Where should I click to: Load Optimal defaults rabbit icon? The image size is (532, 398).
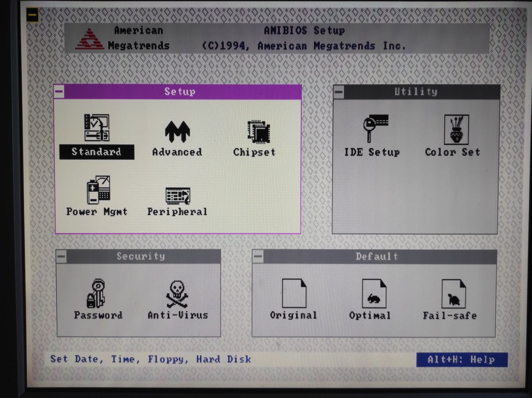[374, 294]
